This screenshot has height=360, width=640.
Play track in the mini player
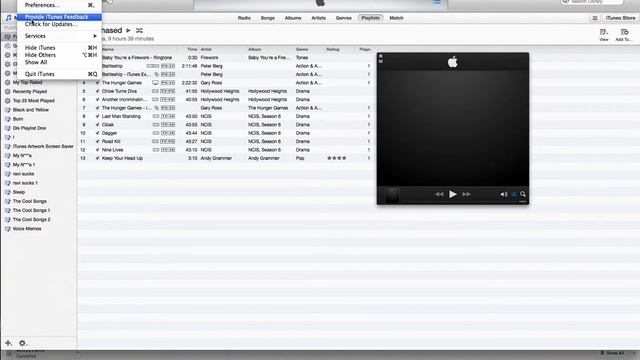point(453,194)
